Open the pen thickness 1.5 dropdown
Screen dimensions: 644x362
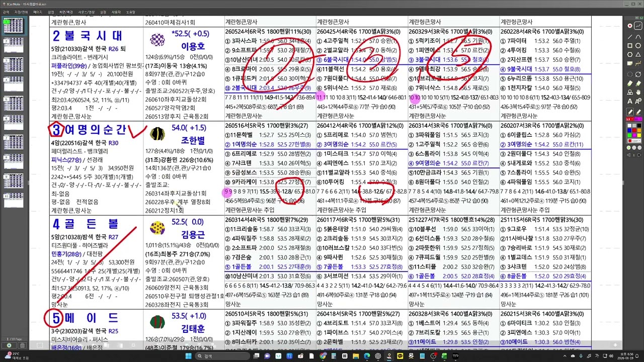630,119
